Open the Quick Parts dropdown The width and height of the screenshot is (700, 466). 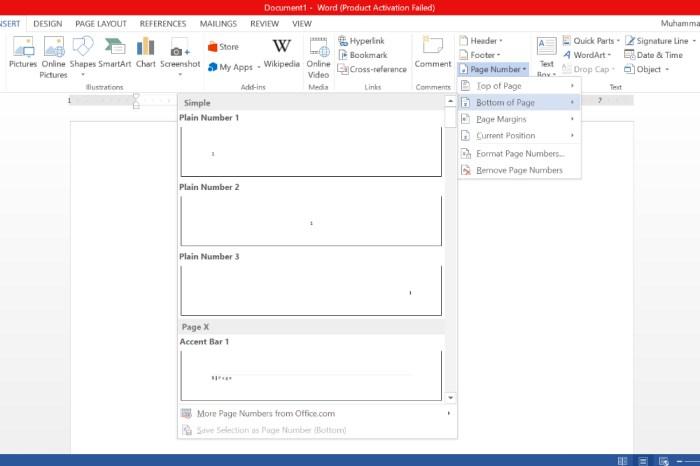[x=591, y=41]
